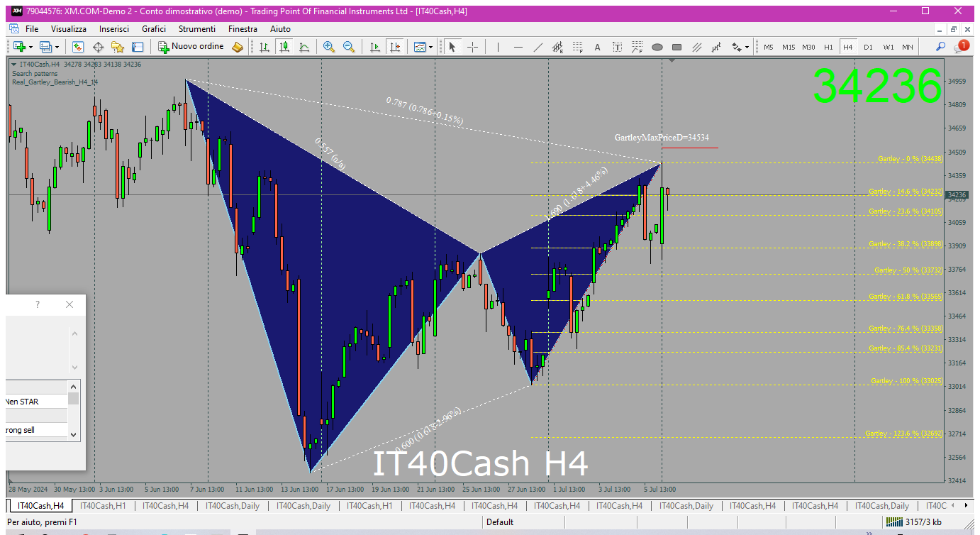Open the Market Watch window icon
Viewport: 980px width, 535px height.
click(x=78, y=47)
